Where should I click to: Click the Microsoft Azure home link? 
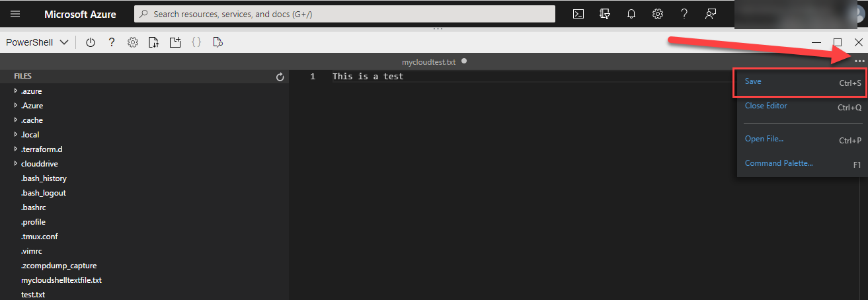tap(80, 14)
